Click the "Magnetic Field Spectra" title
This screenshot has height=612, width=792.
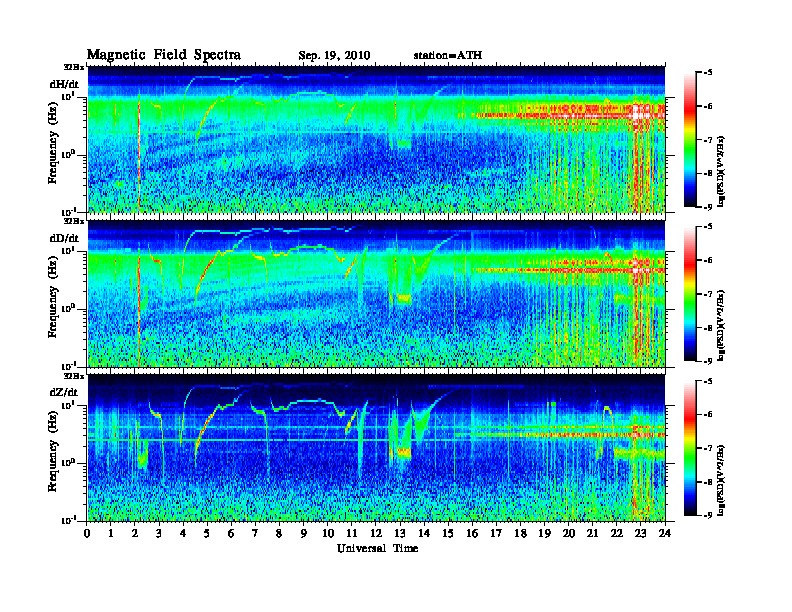tap(164, 55)
